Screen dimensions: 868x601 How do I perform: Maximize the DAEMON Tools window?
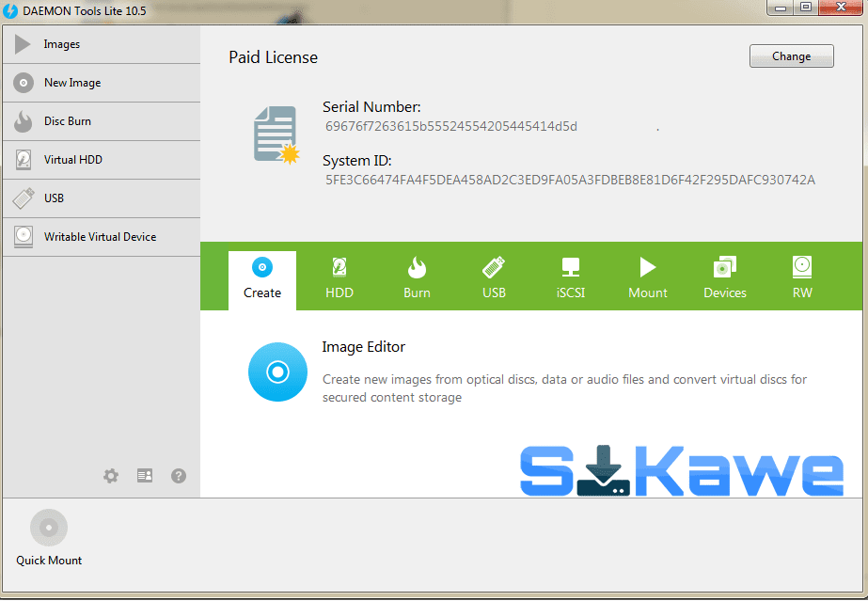(806, 8)
